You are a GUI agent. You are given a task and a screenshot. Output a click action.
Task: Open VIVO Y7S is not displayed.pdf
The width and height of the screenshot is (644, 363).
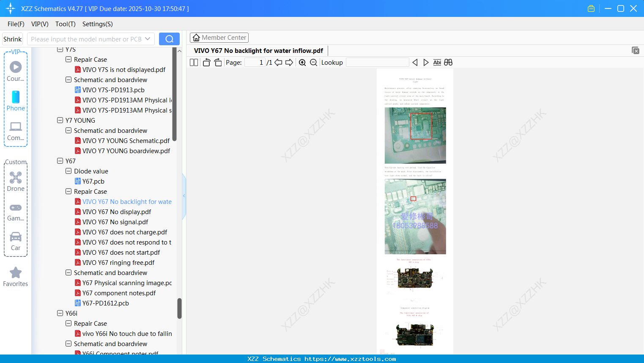[x=124, y=69]
